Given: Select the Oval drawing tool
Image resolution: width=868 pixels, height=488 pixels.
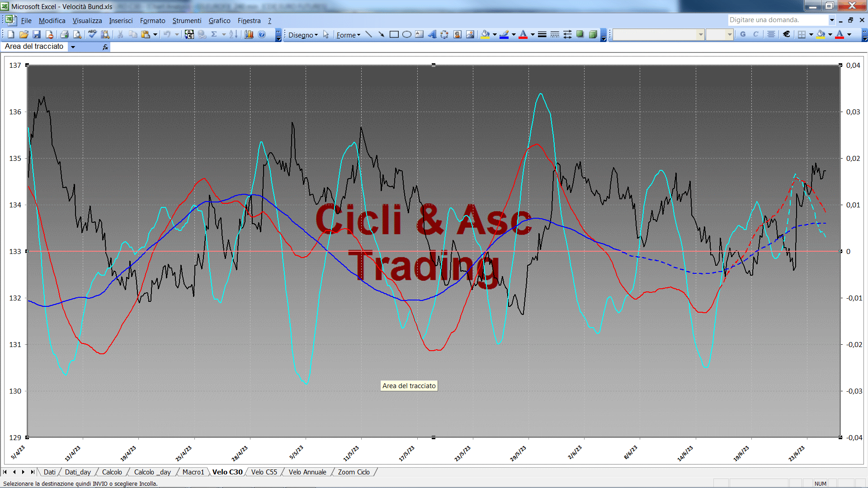Looking at the screenshot, I should click(x=406, y=34).
